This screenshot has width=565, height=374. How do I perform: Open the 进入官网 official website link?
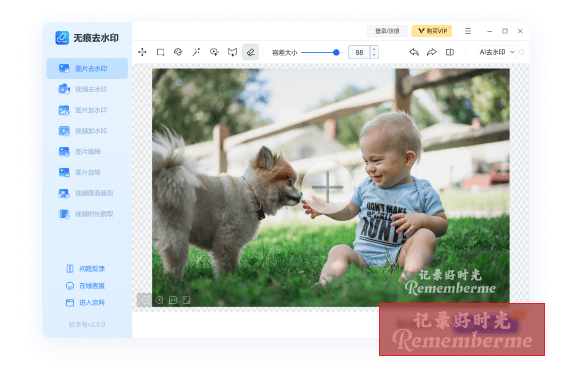86,302
